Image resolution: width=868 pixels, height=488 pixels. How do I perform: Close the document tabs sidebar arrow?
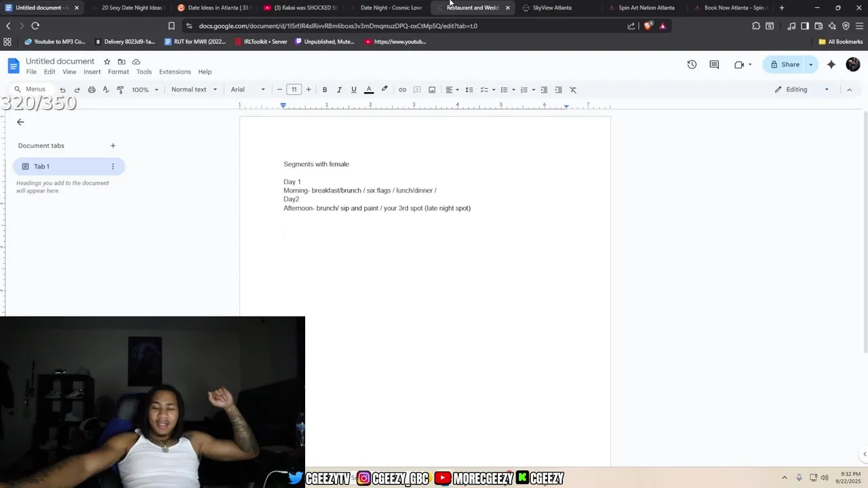pyautogui.click(x=20, y=122)
